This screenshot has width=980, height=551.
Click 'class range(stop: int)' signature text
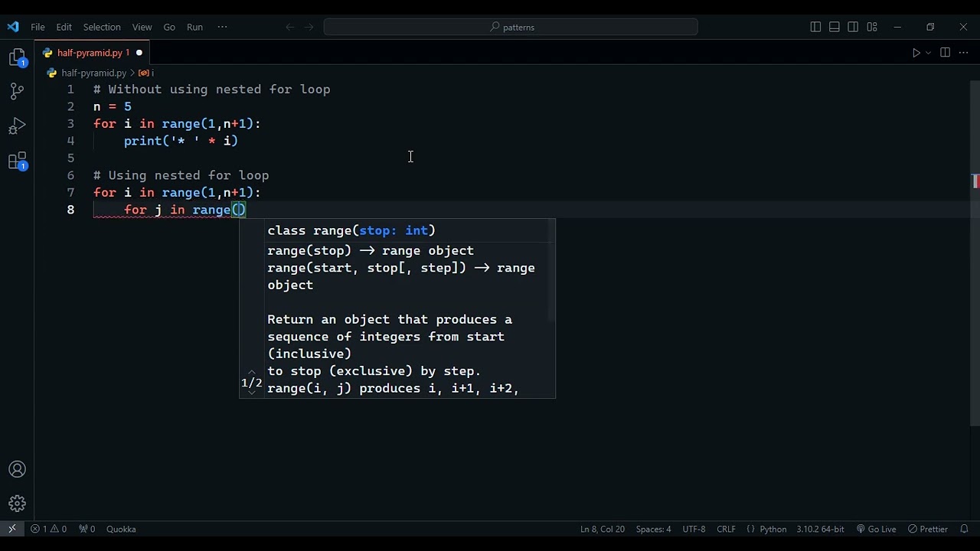351,230
